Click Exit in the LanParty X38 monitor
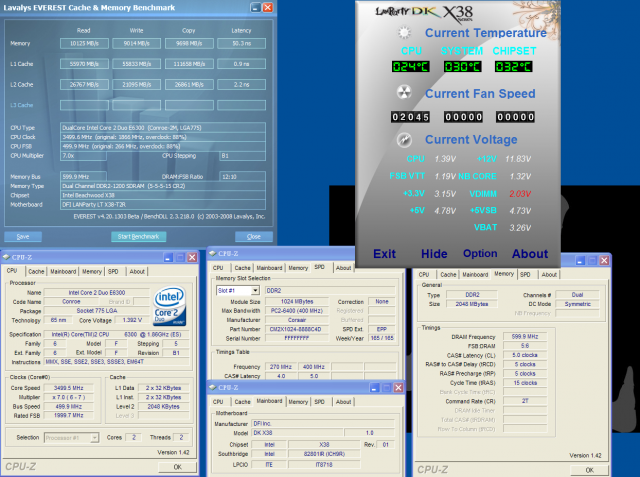 point(384,254)
